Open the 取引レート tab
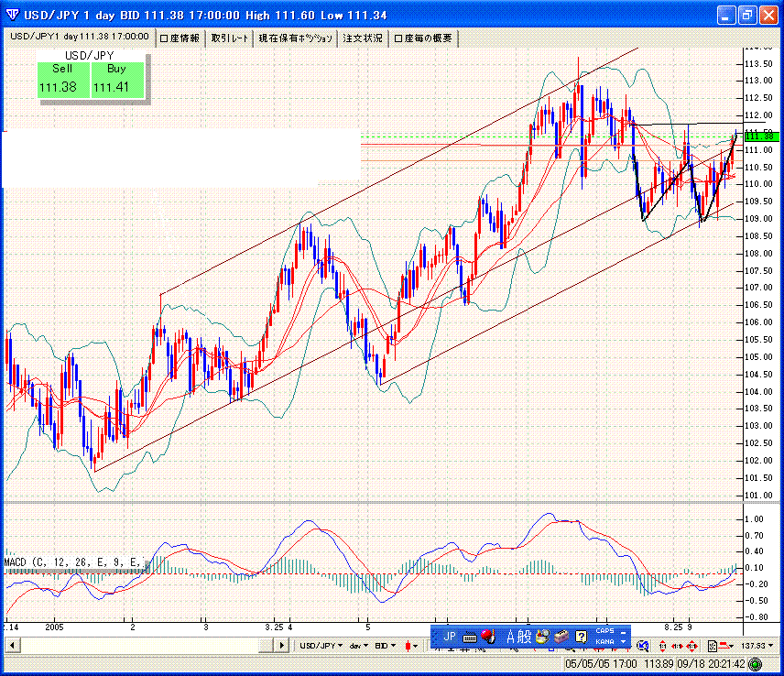 pyautogui.click(x=229, y=38)
